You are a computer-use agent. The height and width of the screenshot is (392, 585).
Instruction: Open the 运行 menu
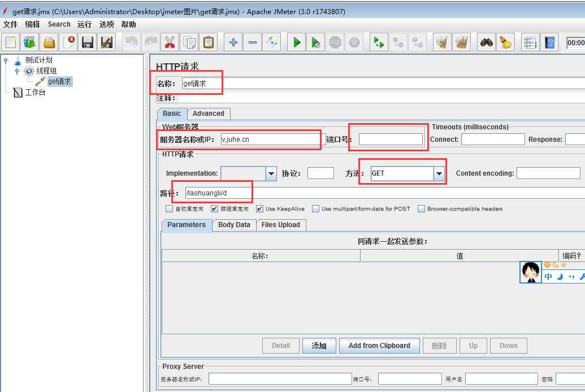tap(84, 24)
